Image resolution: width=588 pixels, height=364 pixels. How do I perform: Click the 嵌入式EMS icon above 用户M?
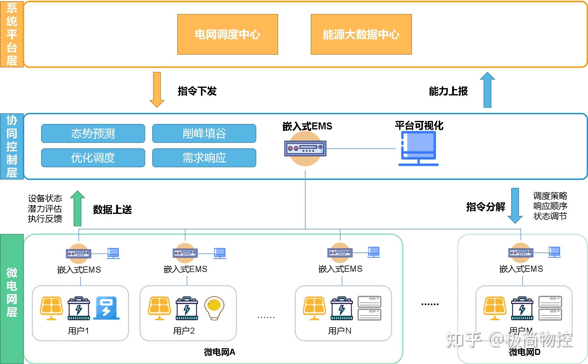521,252
